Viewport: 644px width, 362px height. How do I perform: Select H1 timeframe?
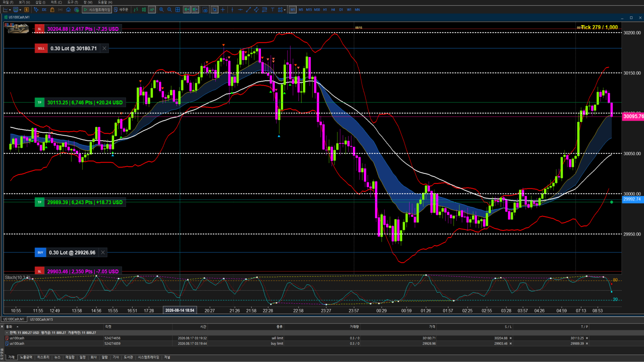(325, 10)
